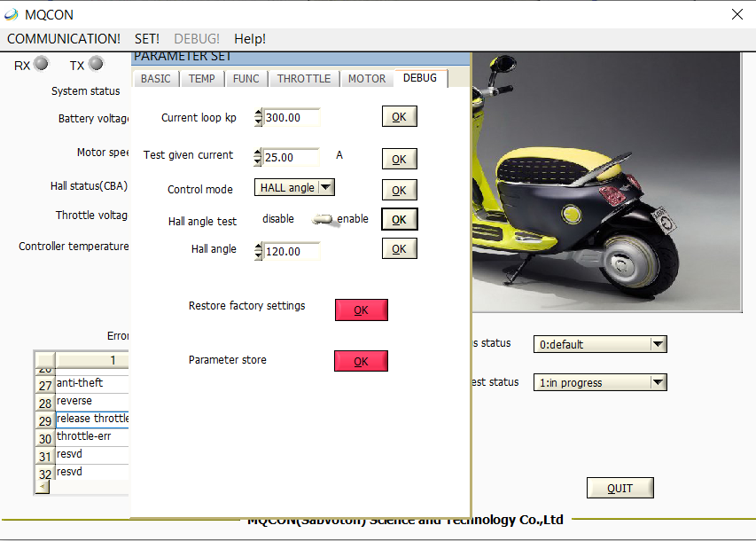Expand the 0:default status dropdown
The width and height of the screenshot is (756, 541).
657,344
